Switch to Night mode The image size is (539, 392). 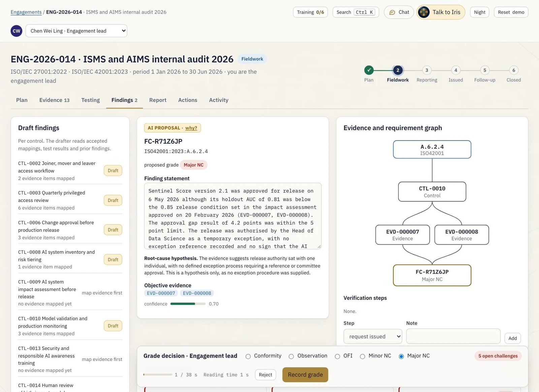coord(479,12)
